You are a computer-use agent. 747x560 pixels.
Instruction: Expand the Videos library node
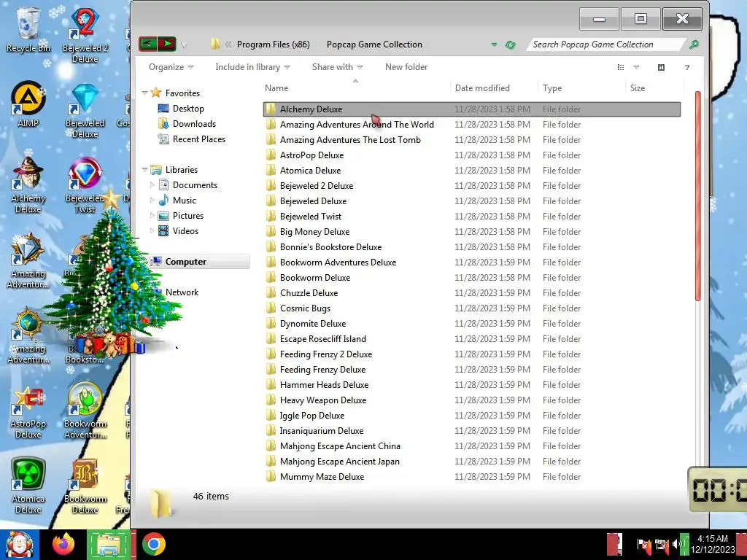coord(152,231)
